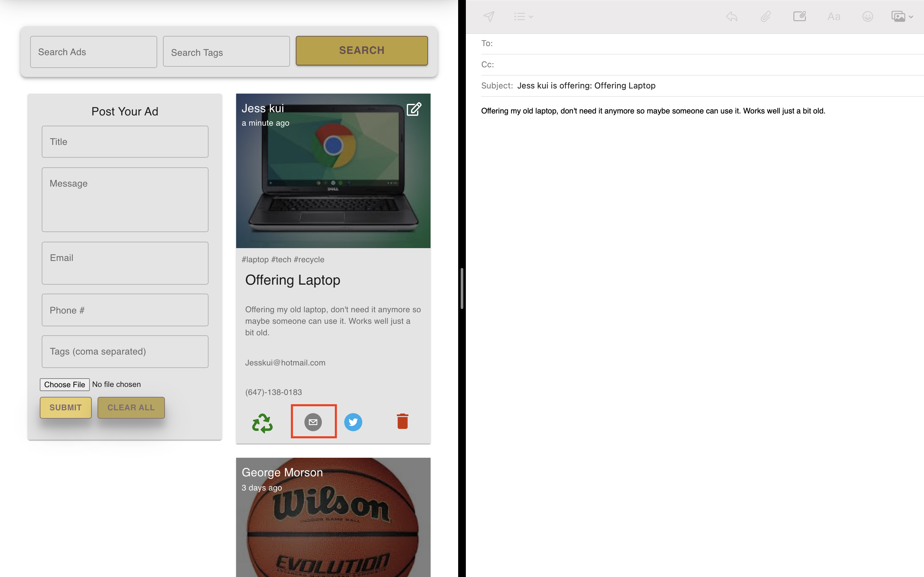Viewport: 924px width, 577px height.
Task: Edit the Jess kui ad with pencil icon
Action: (414, 109)
